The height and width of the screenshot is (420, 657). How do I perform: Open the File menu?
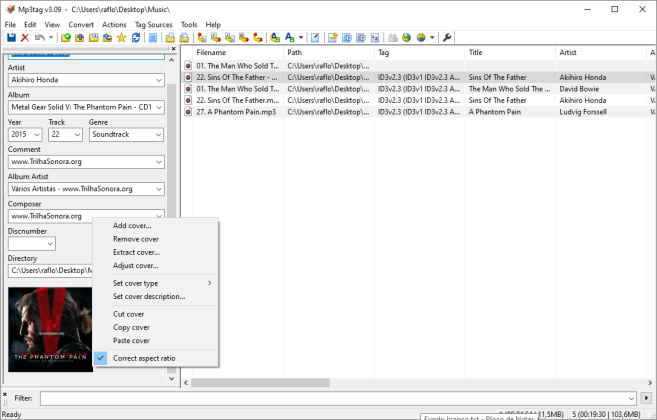10,25
